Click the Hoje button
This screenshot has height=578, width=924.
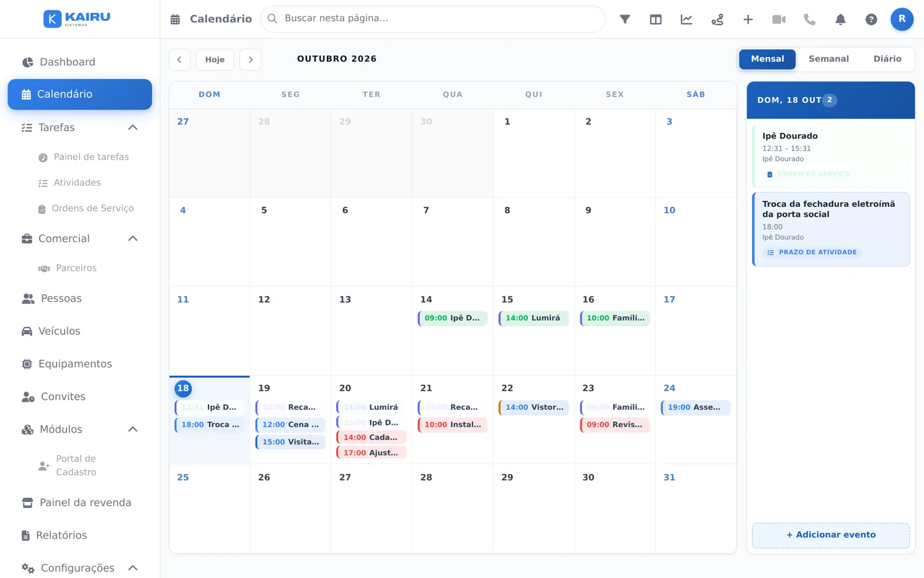click(215, 60)
